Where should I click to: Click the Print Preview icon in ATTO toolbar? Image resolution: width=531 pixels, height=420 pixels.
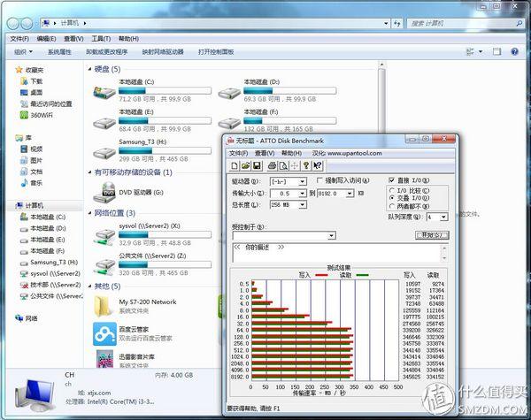click(282, 165)
